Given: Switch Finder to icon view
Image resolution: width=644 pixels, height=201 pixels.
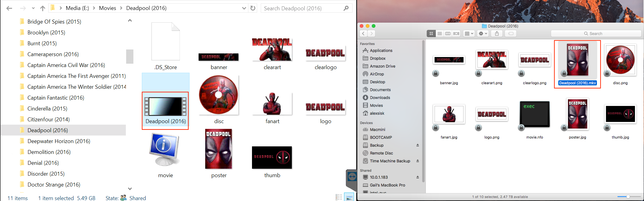Looking at the screenshot, I should (431, 33).
